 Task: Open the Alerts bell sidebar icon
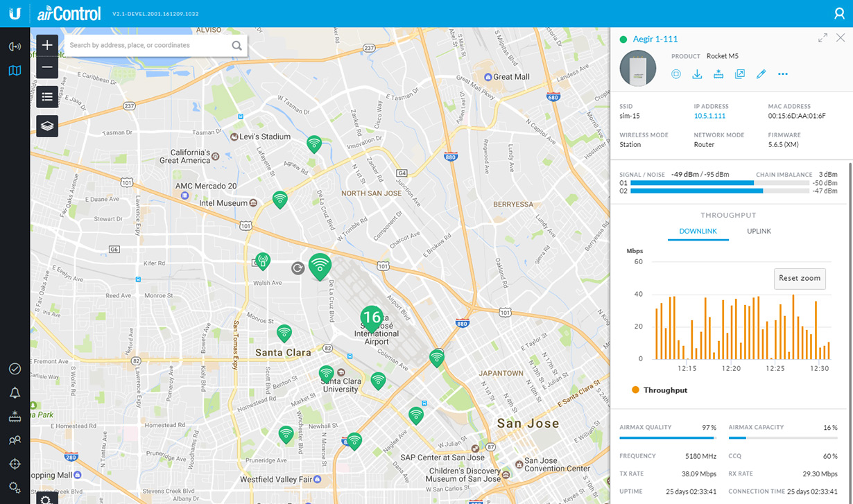click(x=15, y=393)
